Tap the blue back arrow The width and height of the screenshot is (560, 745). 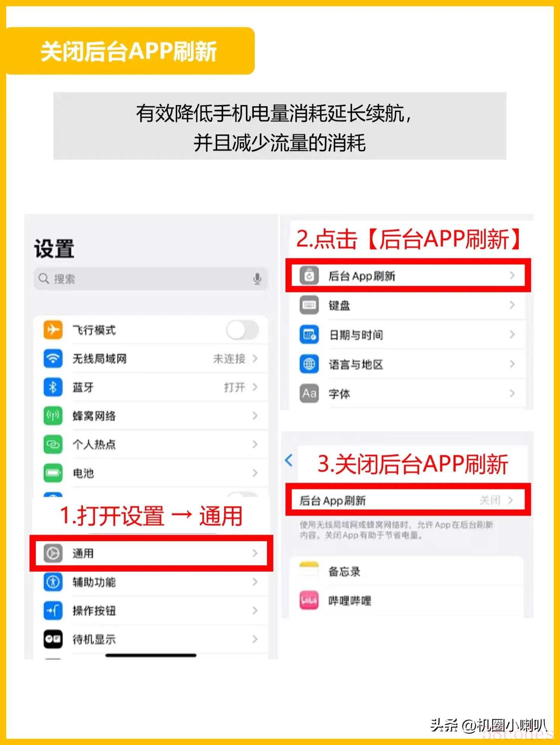coord(289,460)
